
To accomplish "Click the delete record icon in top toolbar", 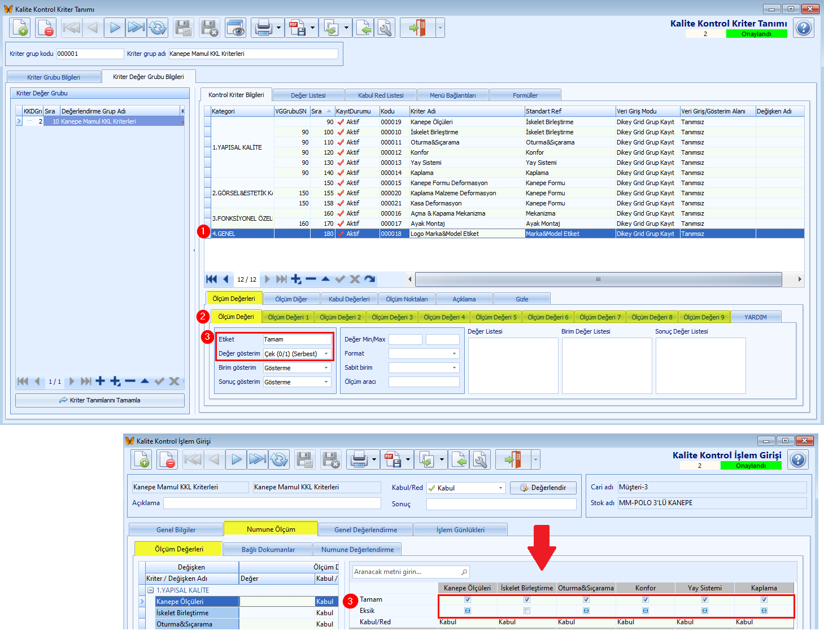I will click(46, 28).
